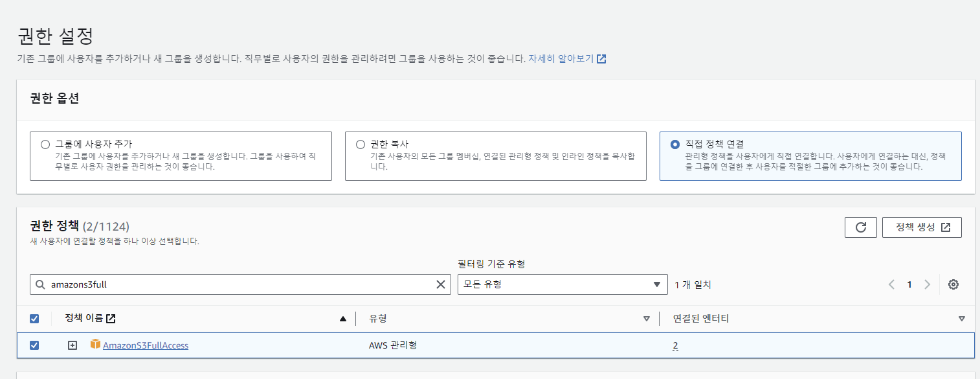The height and width of the screenshot is (379, 980).
Task: Sort by 정책 이름 ascending arrow
Action: coord(343,319)
